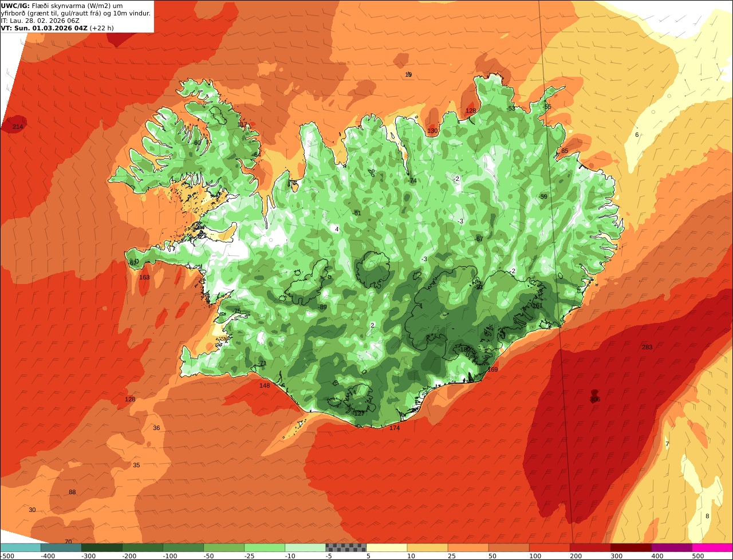
Task: Click the map value '-89' in the interior
Action: coord(322,307)
